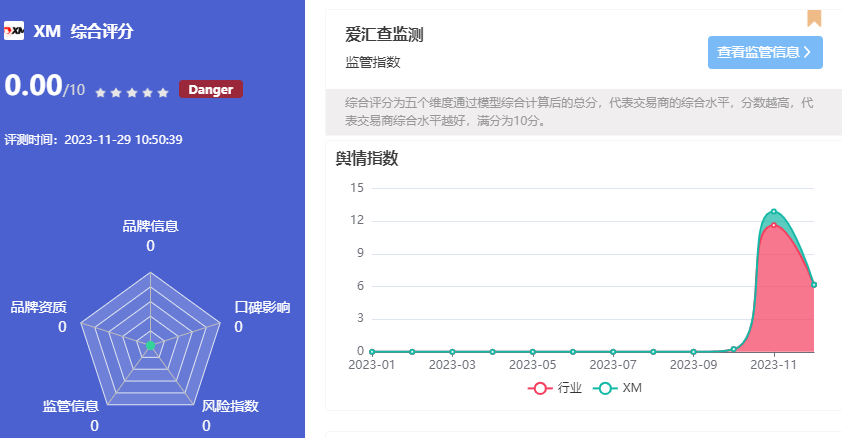Click the 监管信息 radar axis label
This screenshot has height=438, width=842.
(x=71, y=406)
